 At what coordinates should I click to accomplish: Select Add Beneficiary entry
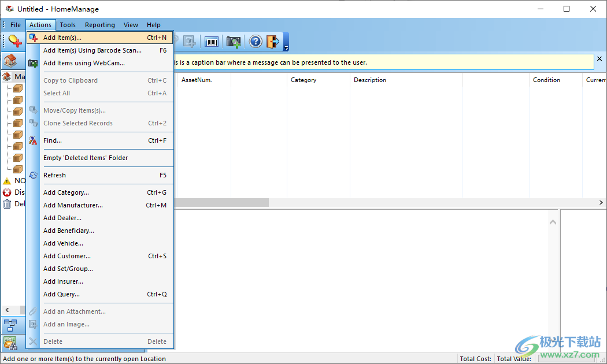100,231
